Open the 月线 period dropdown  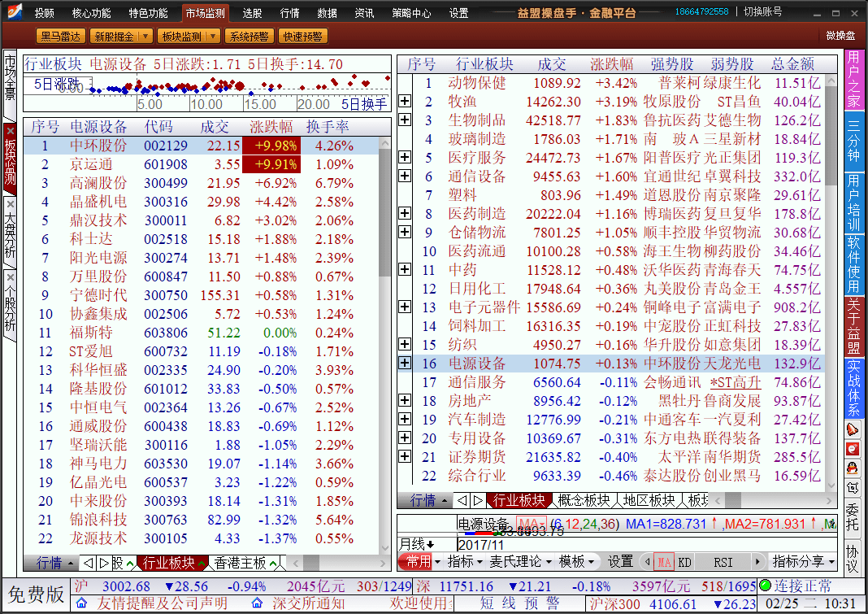418,544
